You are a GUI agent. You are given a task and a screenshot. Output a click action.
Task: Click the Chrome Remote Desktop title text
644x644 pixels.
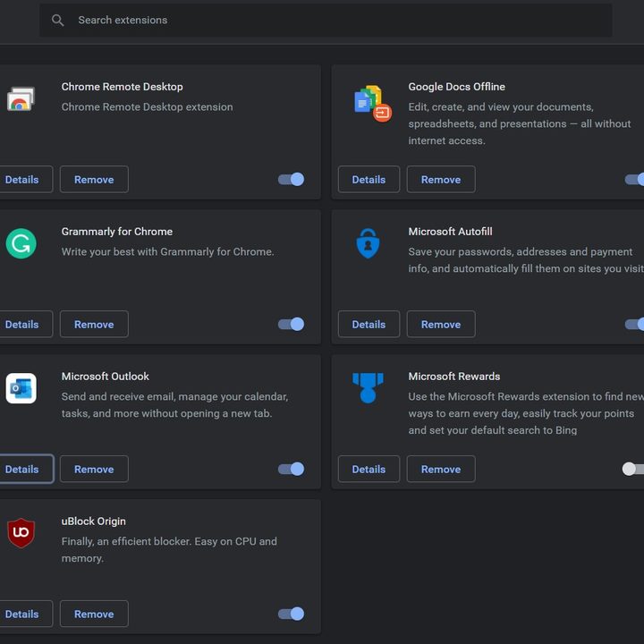pos(122,87)
